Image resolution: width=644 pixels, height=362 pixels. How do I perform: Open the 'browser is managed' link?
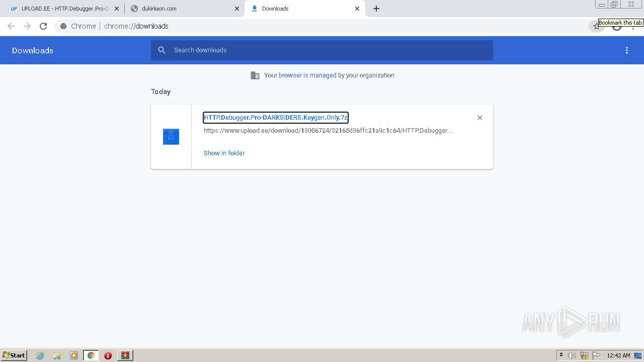(307, 75)
